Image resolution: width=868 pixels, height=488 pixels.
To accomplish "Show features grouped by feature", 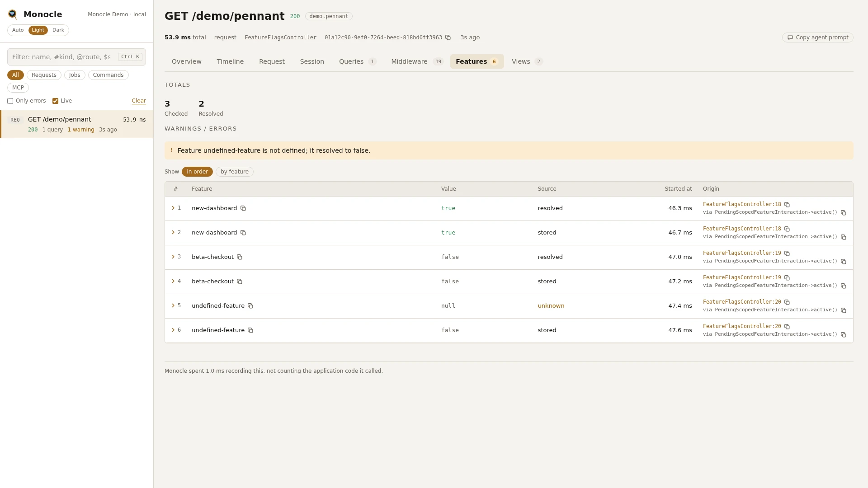I will click(235, 172).
